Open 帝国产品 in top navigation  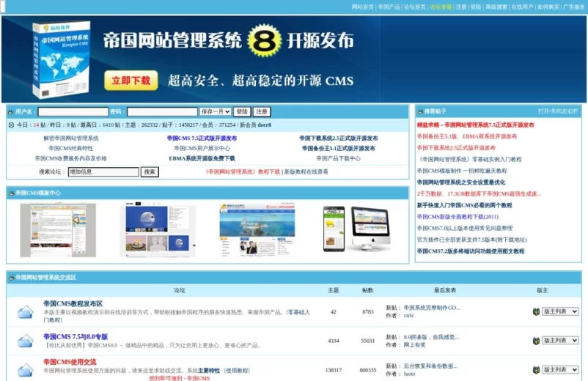coord(389,7)
